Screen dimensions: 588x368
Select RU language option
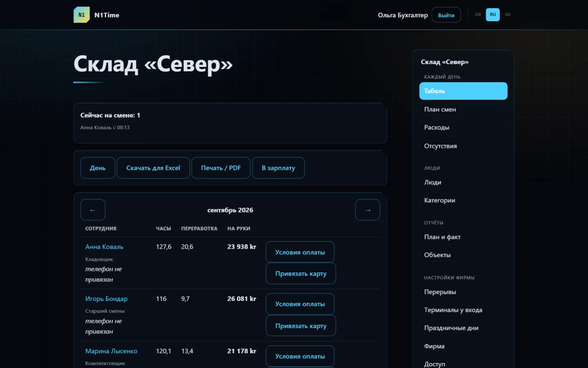(493, 14)
